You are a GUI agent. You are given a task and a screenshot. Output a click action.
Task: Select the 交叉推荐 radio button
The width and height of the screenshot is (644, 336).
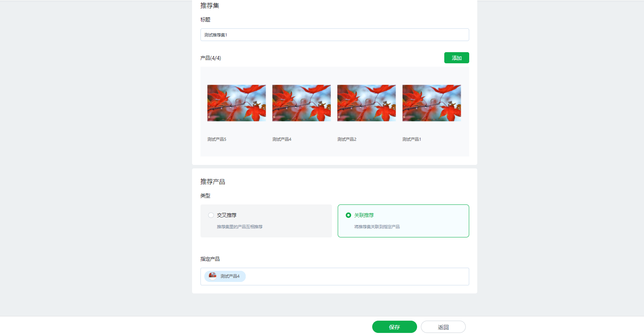[211, 215]
